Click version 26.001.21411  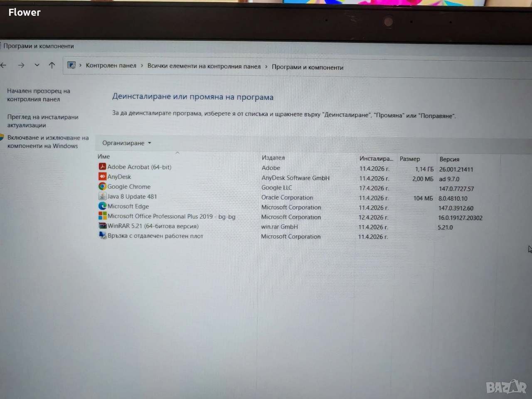click(456, 170)
